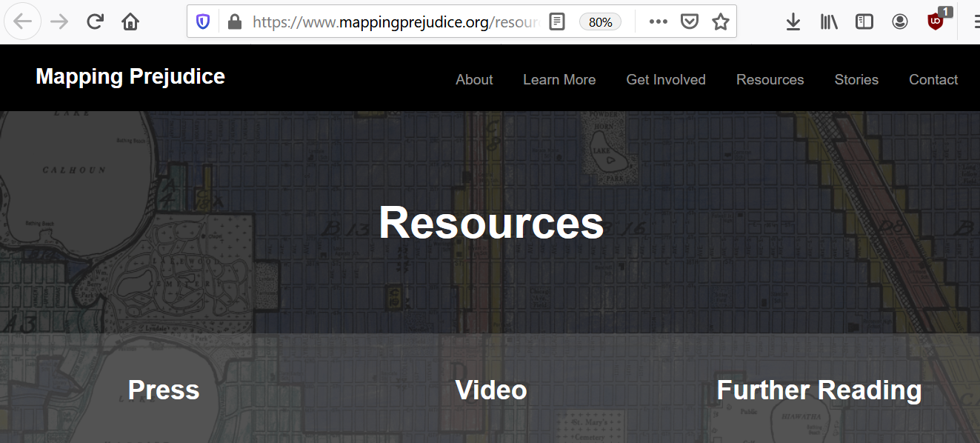Open the Get Involved menu item
The image size is (980, 443).
coord(666,79)
